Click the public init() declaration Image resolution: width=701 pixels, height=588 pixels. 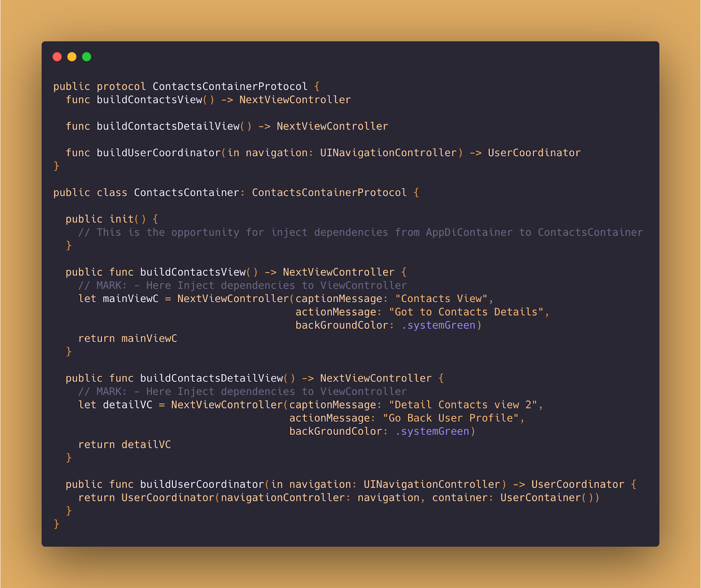[x=106, y=219]
